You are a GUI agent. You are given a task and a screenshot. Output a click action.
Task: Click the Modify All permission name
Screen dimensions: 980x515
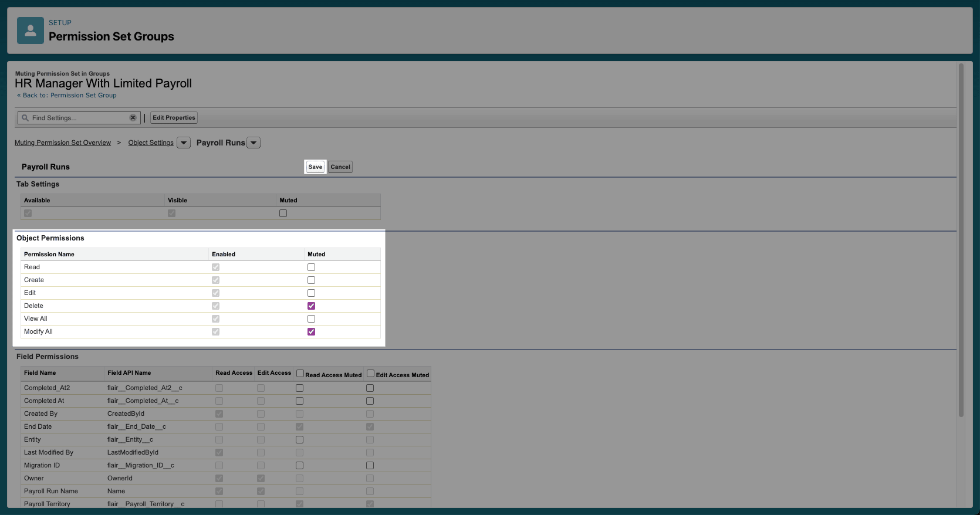(38, 332)
